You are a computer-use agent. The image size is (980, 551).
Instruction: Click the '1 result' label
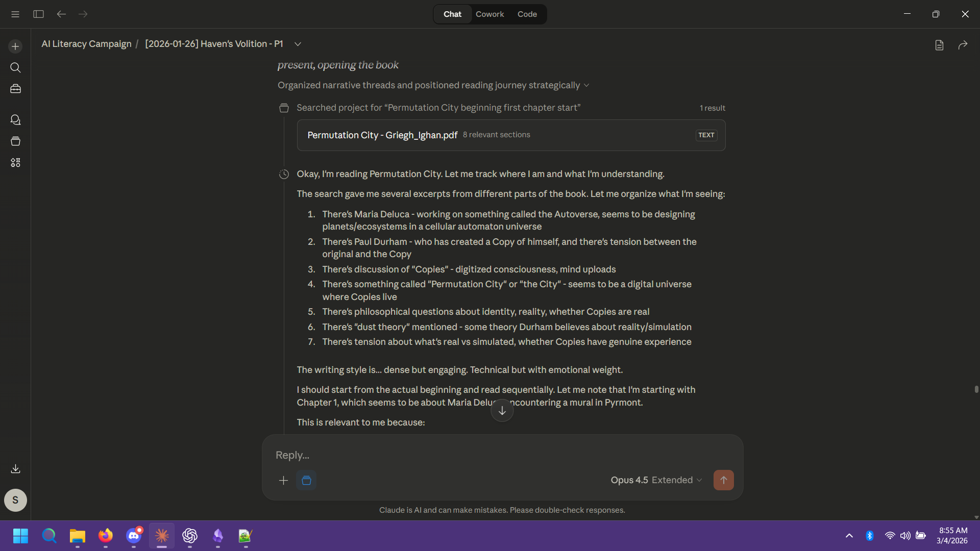click(x=713, y=108)
